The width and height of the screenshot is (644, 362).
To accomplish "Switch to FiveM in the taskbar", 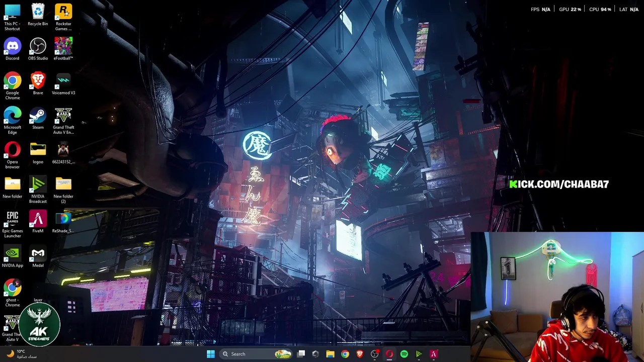I will [434, 354].
